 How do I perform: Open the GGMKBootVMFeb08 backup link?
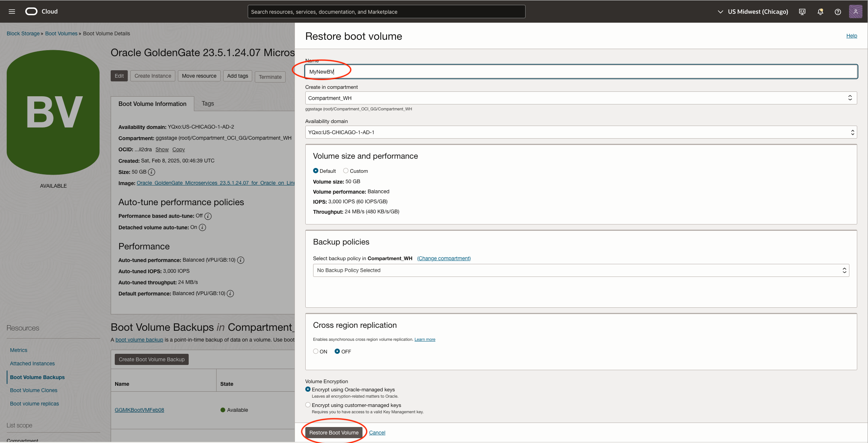click(x=140, y=410)
